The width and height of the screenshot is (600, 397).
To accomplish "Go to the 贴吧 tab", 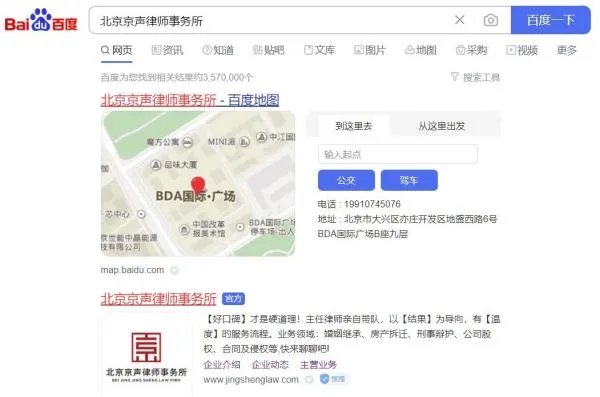I will coord(269,50).
